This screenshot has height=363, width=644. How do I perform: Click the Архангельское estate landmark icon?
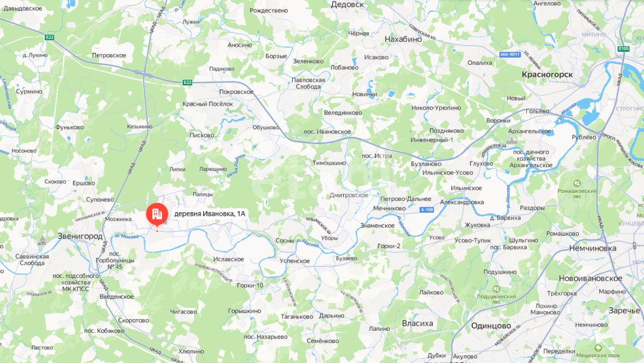click(x=512, y=142)
